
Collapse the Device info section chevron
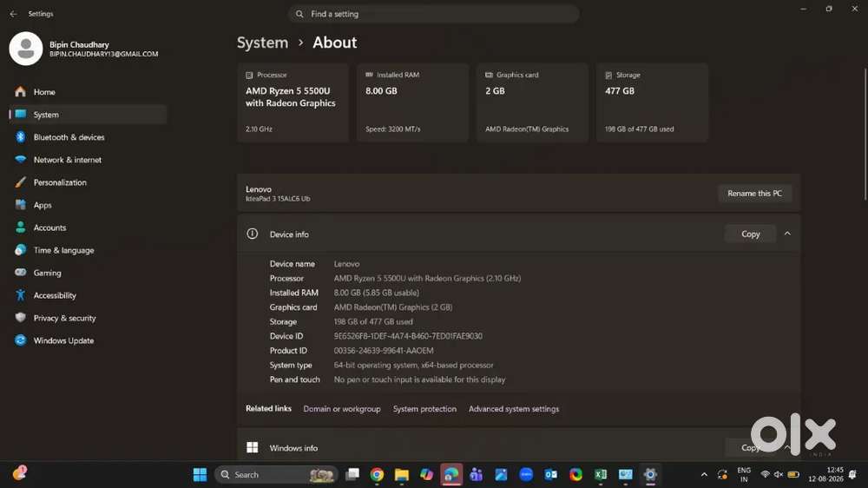pos(787,234)
